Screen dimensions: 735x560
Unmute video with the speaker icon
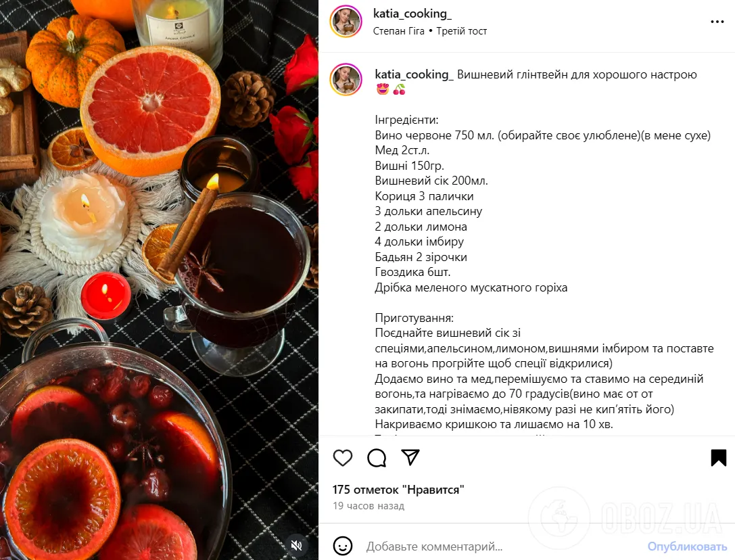(296, 545)
